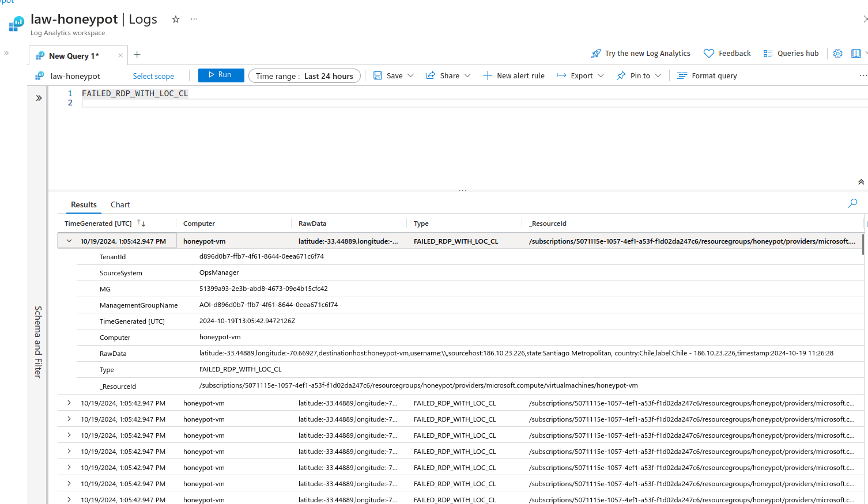Open the Queries hub
Viewport: 868px width, 504px height.
point(791,54)
